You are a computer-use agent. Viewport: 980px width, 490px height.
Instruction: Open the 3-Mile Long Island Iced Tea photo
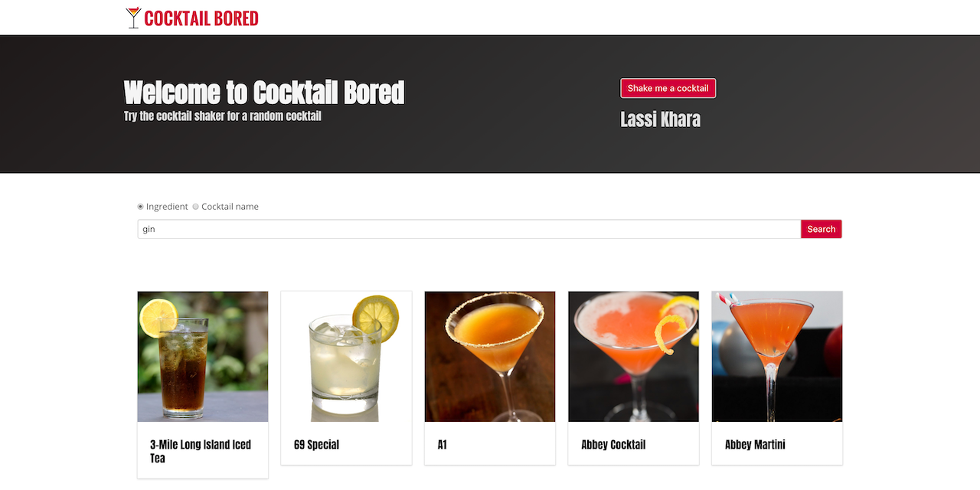click(203, 357)
